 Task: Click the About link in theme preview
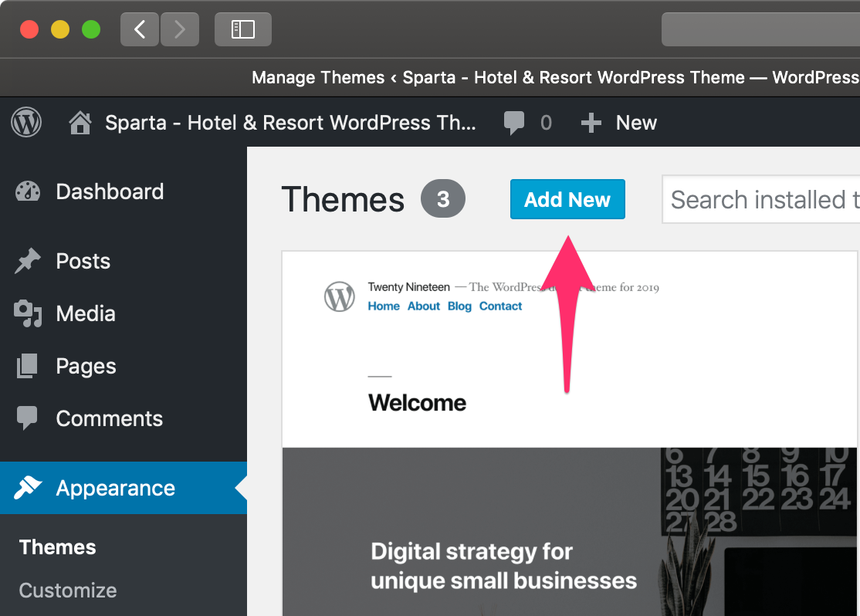(x=423, y=306)
